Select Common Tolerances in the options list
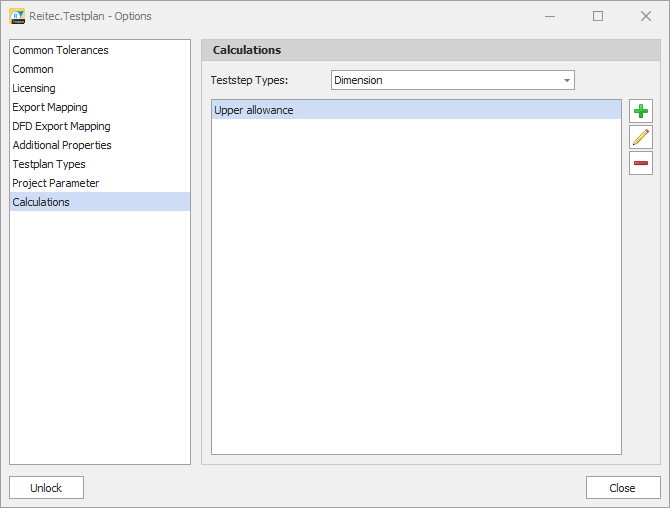Image resolution: width=670 pixels, height=508 pixels. point(60,50)
